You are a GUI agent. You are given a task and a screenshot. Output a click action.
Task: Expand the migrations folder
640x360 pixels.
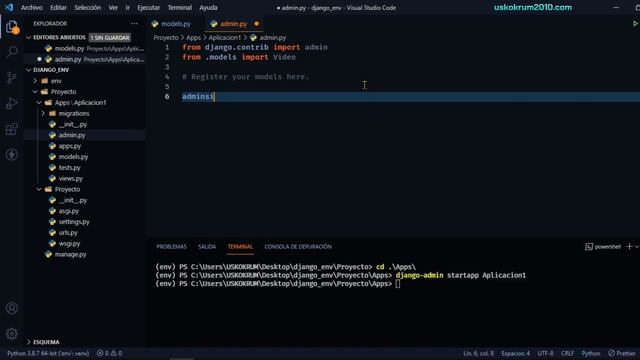pyautogui.click(x=73, y=113)
